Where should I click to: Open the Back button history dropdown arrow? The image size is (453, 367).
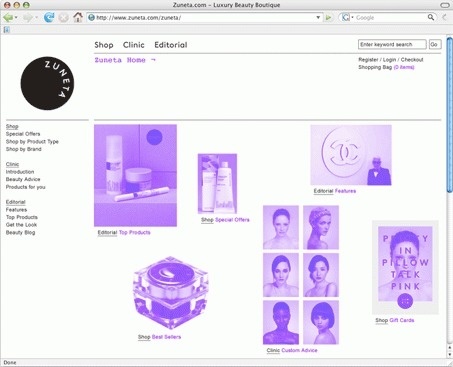point(16,17)
